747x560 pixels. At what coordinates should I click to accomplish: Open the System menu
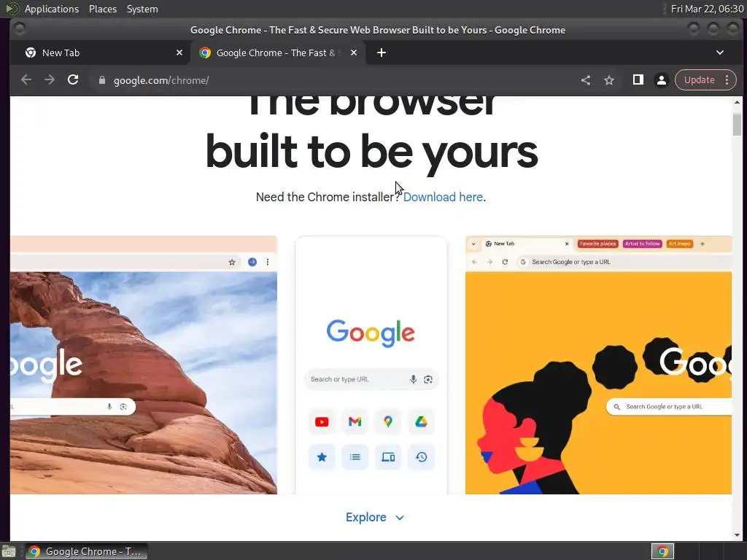pos(142,9)
